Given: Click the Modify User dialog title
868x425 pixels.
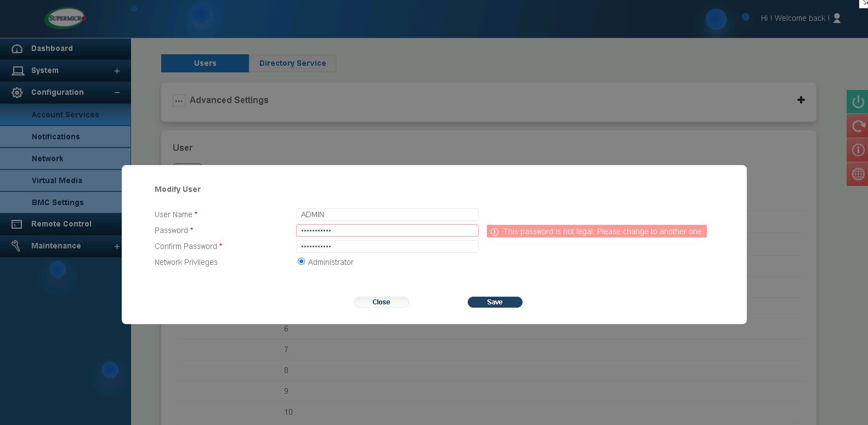Looking at the screenshot, I should (178, 189).
